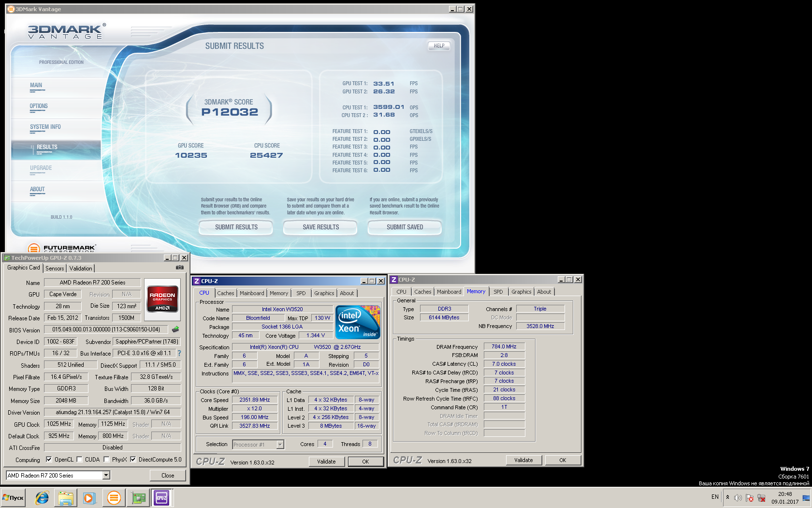The height and width of the screenshot is (508, 812).
Task: Click the SUBMIT SAVED button
Action: [405, 227]
